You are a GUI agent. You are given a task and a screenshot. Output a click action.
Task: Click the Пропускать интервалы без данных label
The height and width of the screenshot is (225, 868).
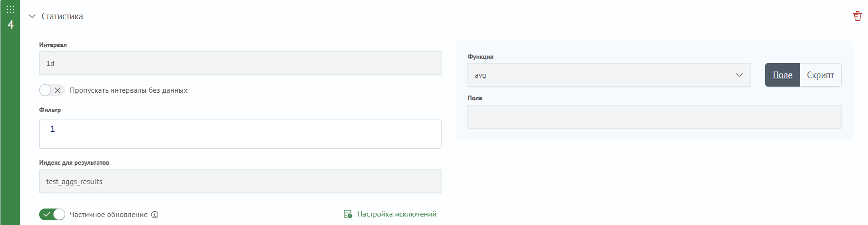[129, 90]
